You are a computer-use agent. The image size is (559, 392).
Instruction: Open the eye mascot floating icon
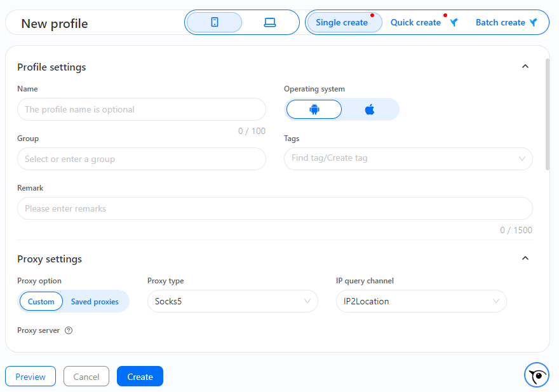point(537,375)
